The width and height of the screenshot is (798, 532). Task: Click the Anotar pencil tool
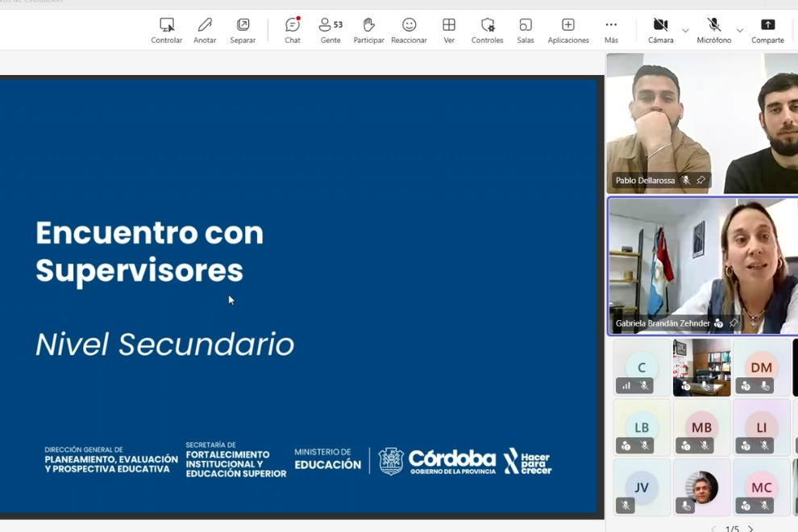[x=205, y=31]
